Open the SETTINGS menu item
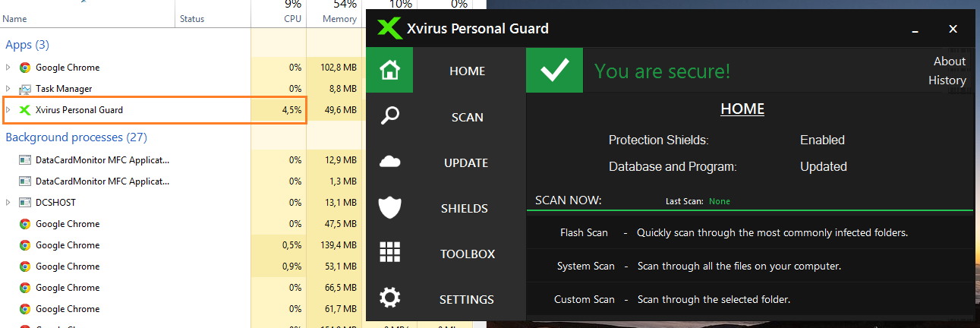Viewport: 980px width, 328px height. (x=466, y=300)
